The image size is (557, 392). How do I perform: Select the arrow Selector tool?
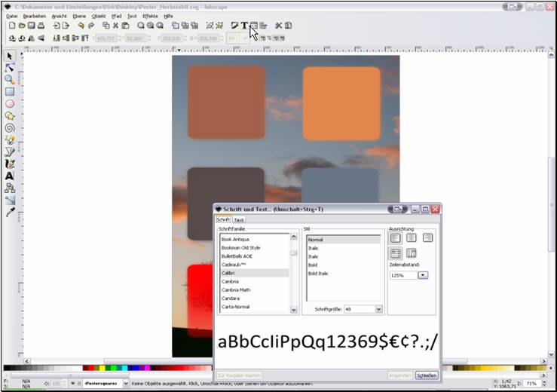pos(10,56)
